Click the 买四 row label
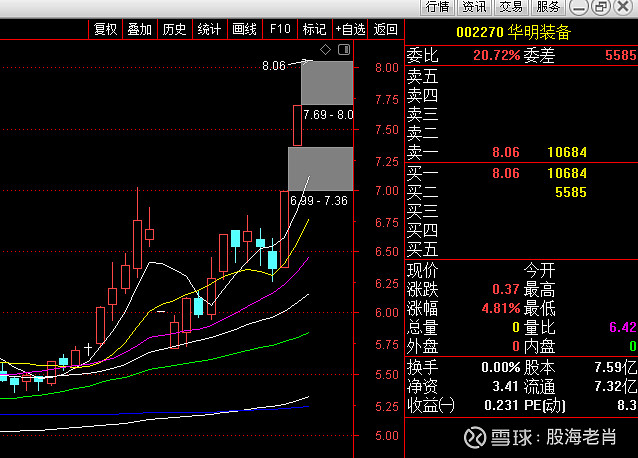The image size is (638, 458). point(422,230)
